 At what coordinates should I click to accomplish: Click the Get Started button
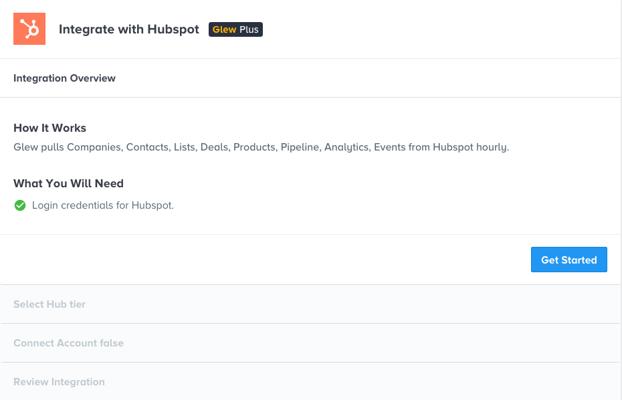point(569,260)
